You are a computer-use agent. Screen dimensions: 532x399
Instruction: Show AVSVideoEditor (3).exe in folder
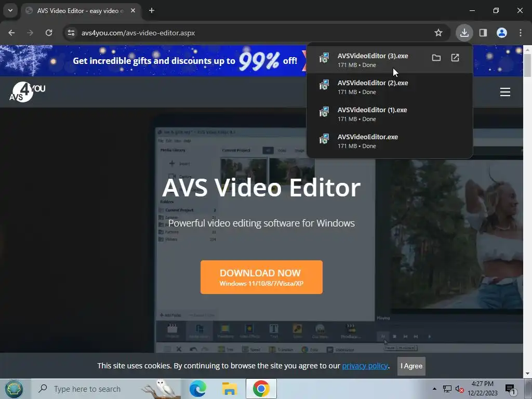[x=436, y=58]
